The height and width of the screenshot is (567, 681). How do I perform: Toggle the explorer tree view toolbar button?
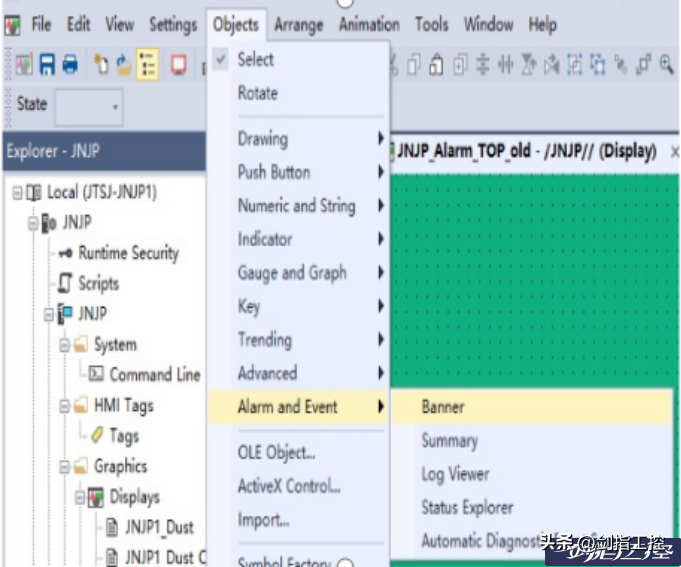click(147, 65)
